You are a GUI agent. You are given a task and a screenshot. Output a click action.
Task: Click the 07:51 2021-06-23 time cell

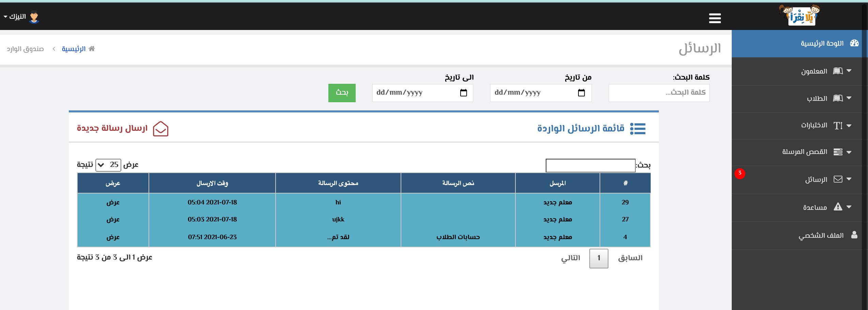tap(212, 237)
